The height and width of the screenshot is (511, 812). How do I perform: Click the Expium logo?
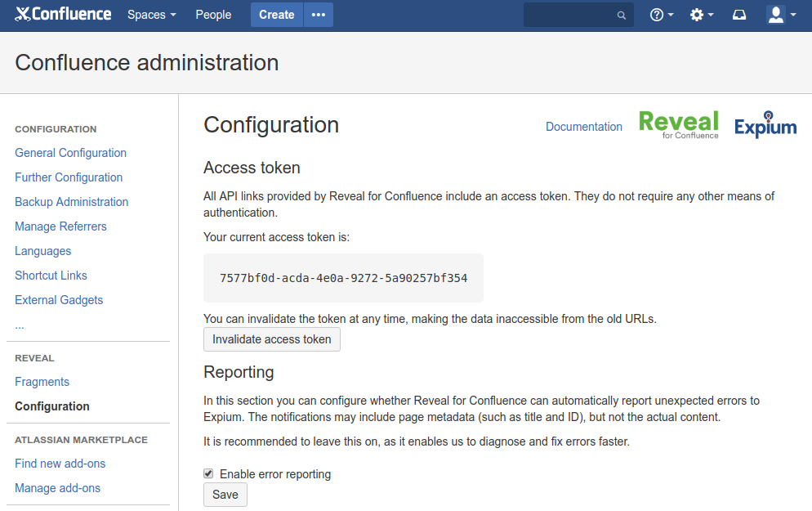pyautogui.click(x=765, y=125)
